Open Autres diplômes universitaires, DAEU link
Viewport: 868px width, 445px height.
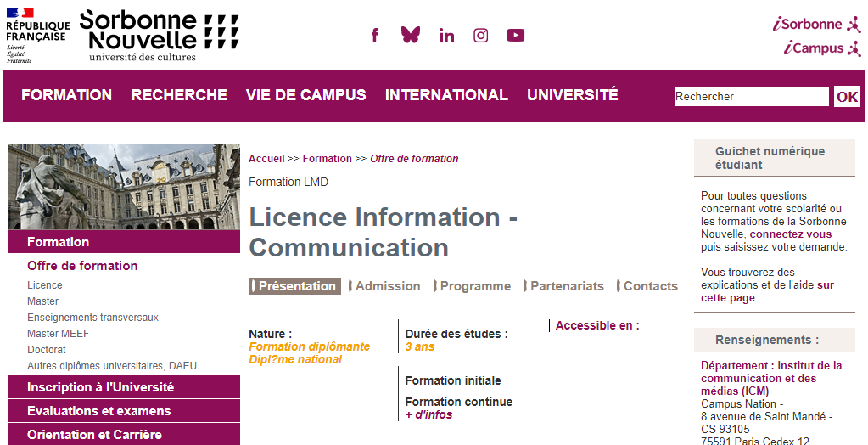(x=112, y=365)
